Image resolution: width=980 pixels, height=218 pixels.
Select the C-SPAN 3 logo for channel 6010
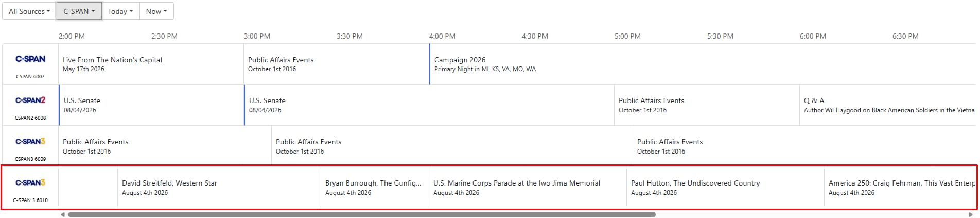(x=30, y=182)
